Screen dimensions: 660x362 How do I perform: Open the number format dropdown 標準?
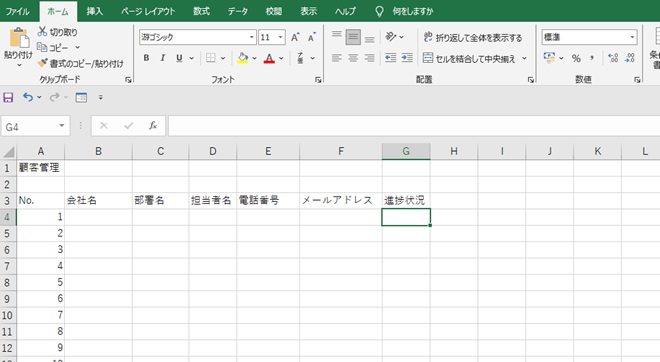[632, 37]
